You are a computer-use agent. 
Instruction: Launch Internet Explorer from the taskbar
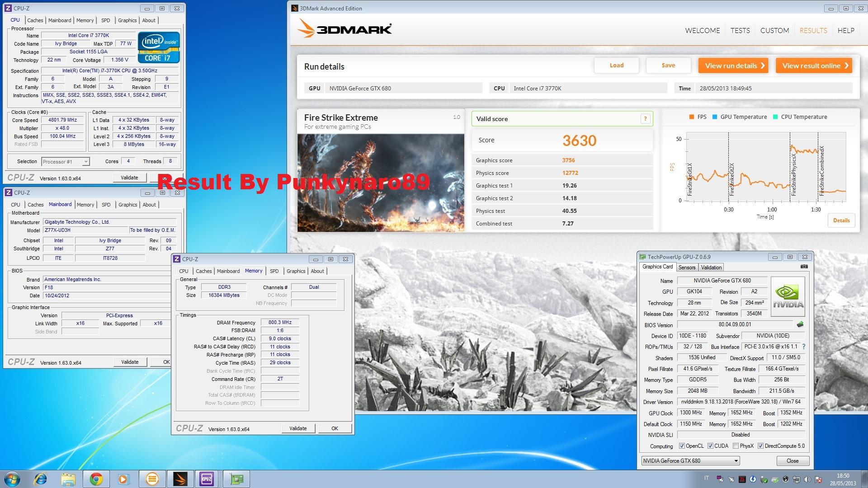[x=41, y=479]
